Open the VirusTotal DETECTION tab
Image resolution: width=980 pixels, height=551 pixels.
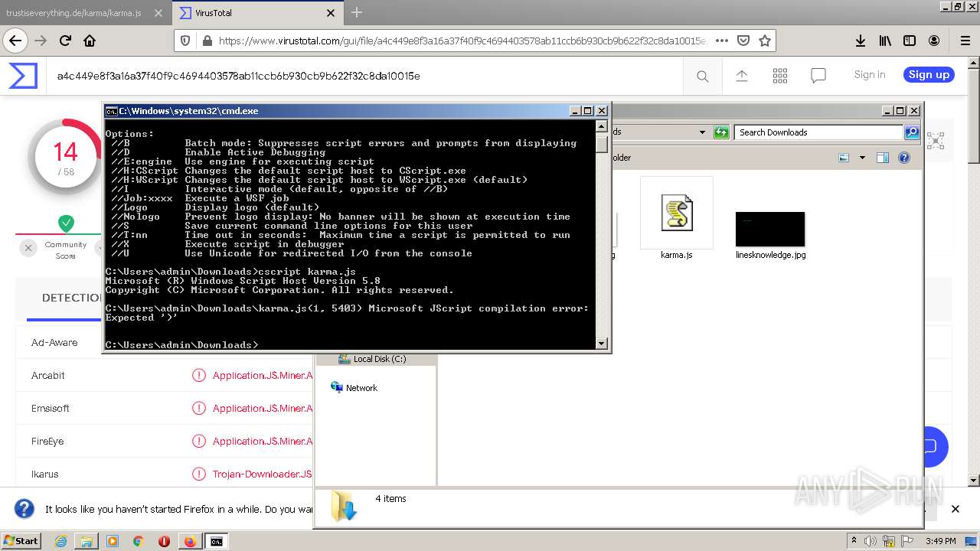[x=73, y=298]
